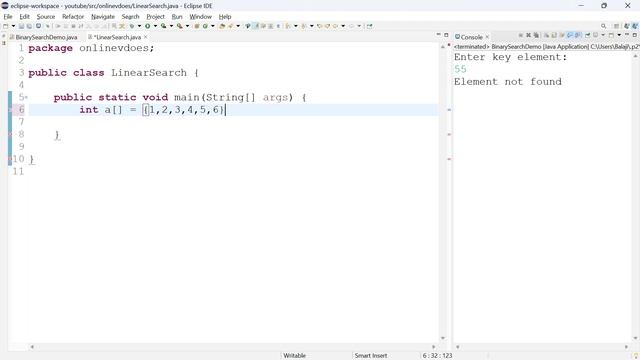Click the Pin Editor toolbar icon
Image resolution: width=640 pixels, height=360 pixels.
click(x=369, y=26)
